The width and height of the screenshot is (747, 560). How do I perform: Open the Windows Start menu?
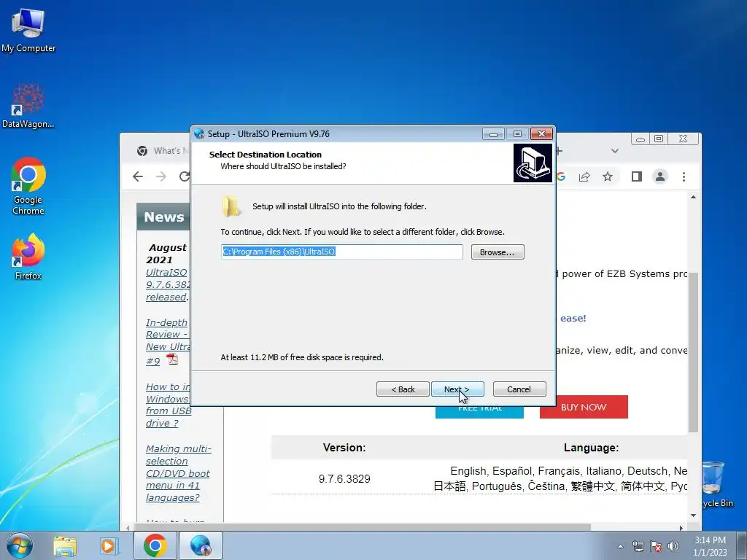point(19,545)
